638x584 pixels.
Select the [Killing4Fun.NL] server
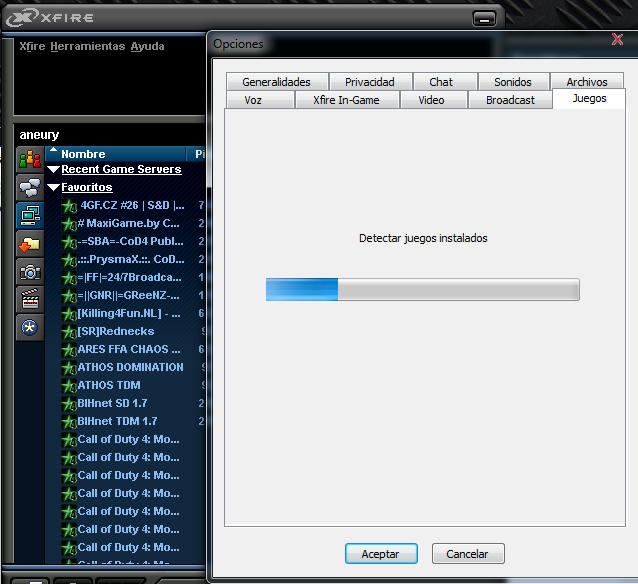click(x=129, y=313)
